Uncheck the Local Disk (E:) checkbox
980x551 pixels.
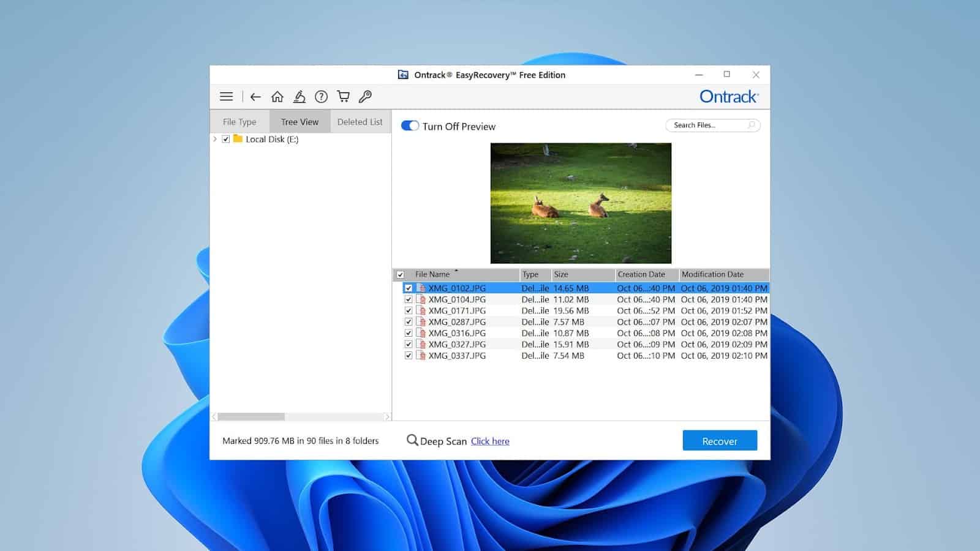(226, 139)
